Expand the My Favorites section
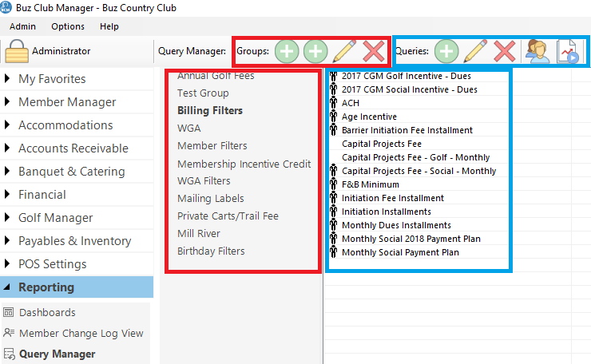 (x=52, y=79)
